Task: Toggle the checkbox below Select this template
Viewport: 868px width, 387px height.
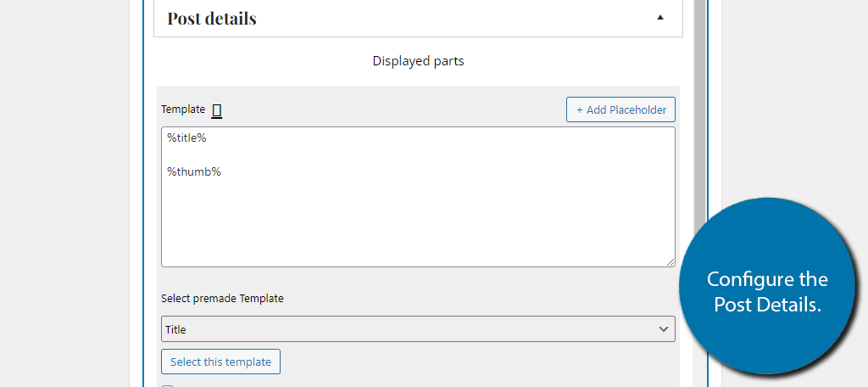Action: [167, 386]
